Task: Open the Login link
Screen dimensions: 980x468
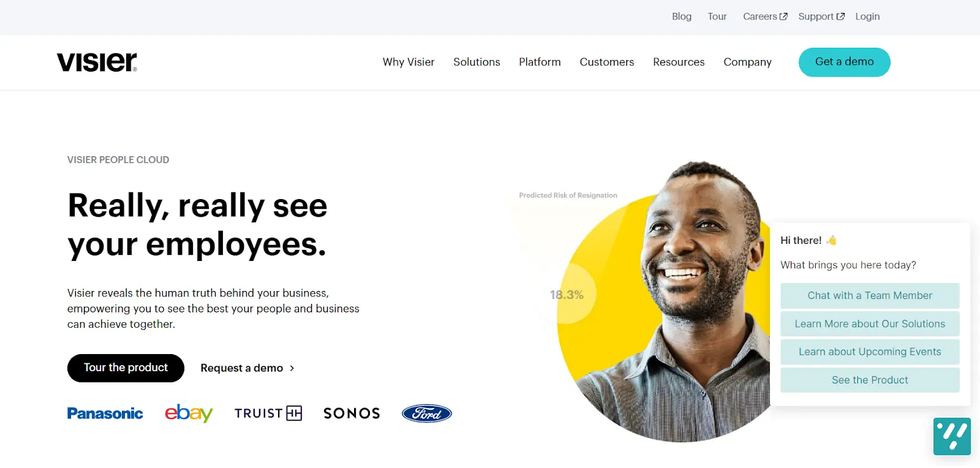Action: [867, 17]
